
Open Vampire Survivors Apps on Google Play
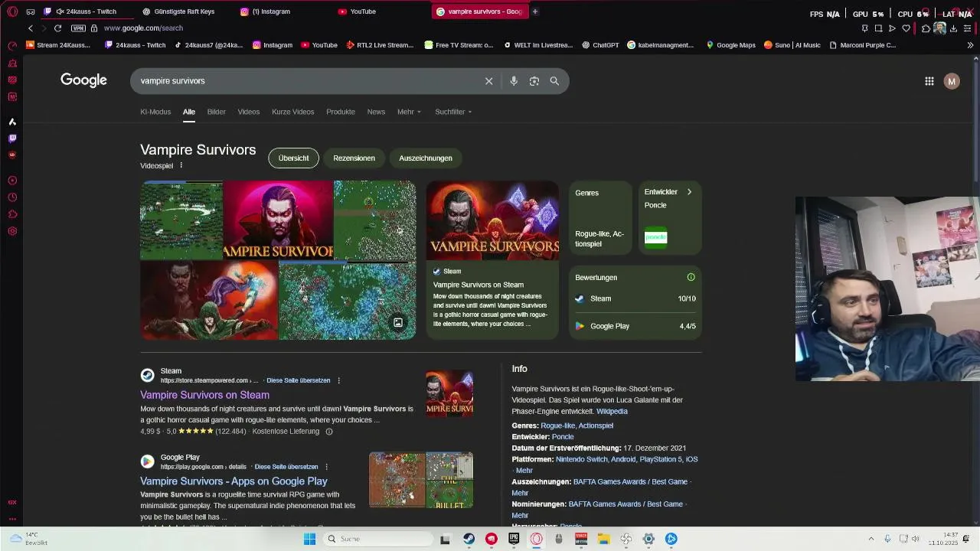click(x=234, y=481)
